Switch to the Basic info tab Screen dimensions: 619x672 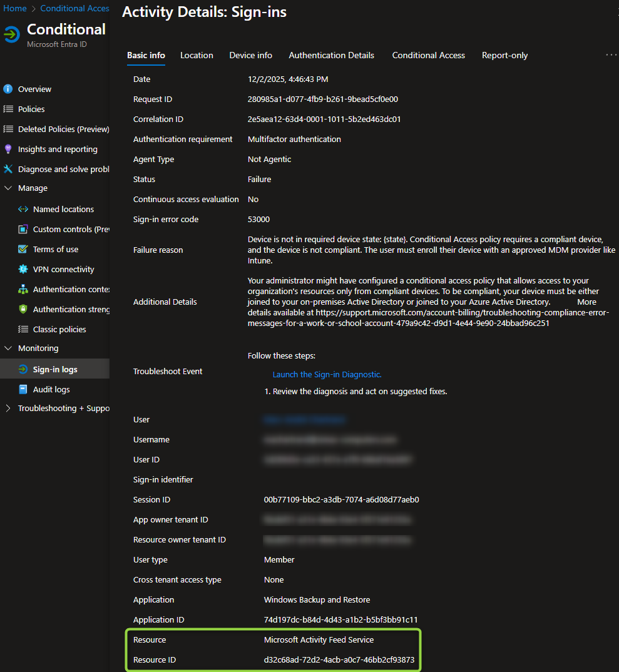146,55
